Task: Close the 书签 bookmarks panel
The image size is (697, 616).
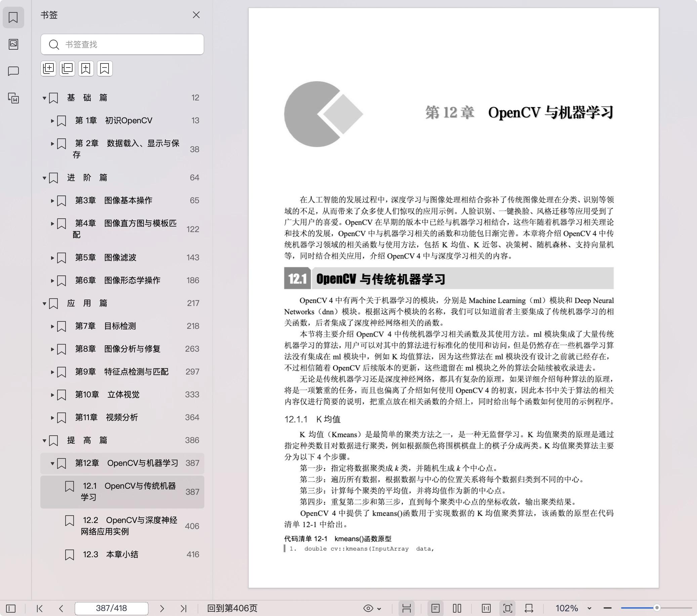Action: 196,15
